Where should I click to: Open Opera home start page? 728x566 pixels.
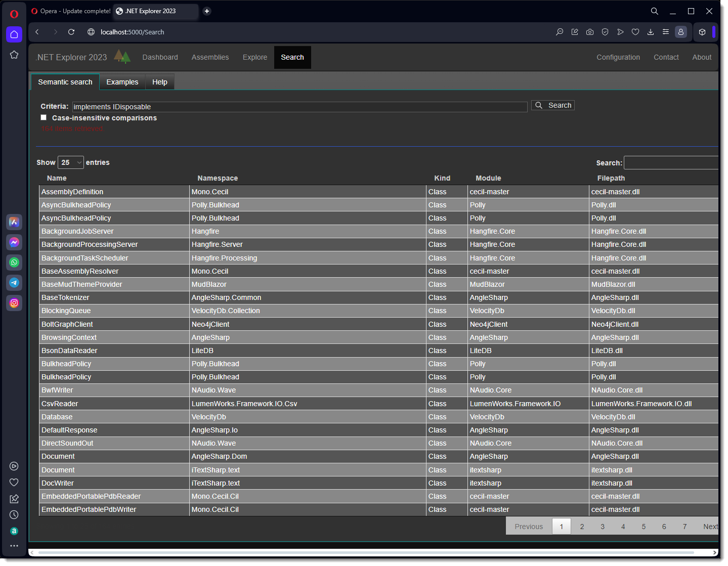(14, 34)
